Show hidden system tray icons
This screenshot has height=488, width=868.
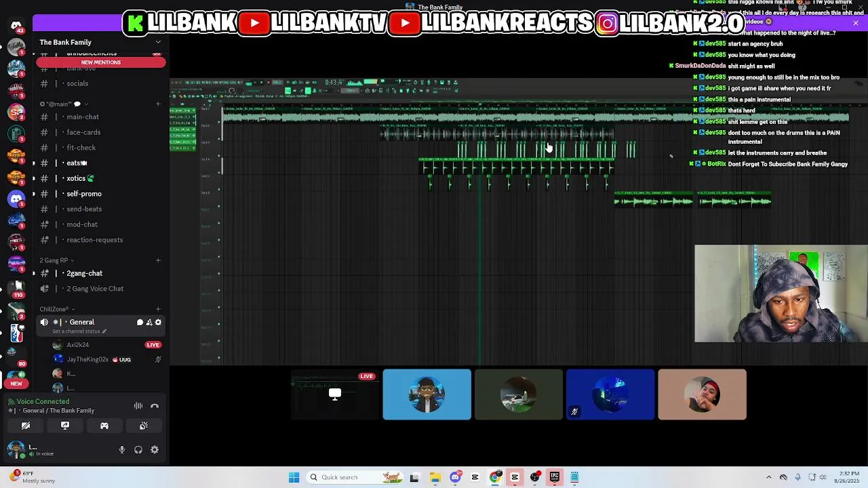[x=768, y=477]
